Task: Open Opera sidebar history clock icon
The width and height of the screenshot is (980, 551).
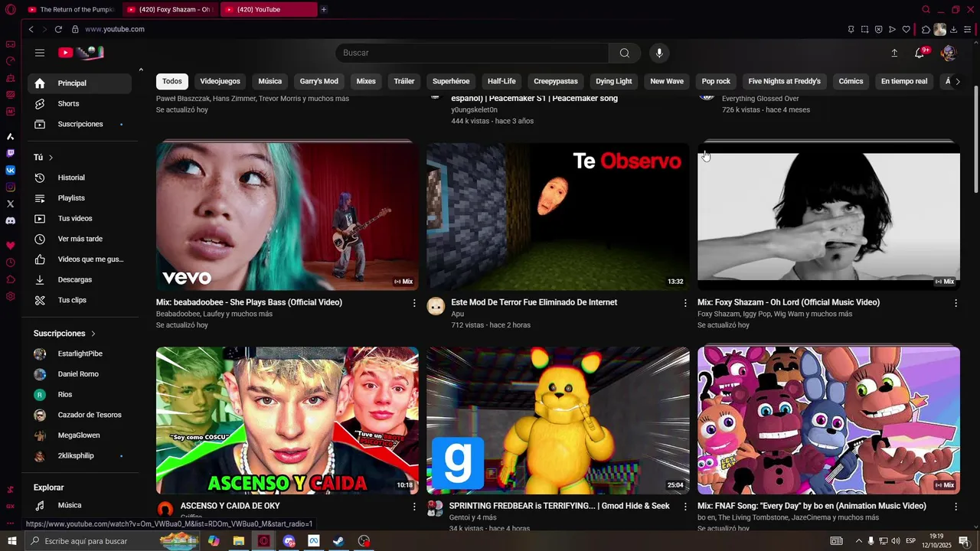Action: pyautogui.click(x=11, y=262)
